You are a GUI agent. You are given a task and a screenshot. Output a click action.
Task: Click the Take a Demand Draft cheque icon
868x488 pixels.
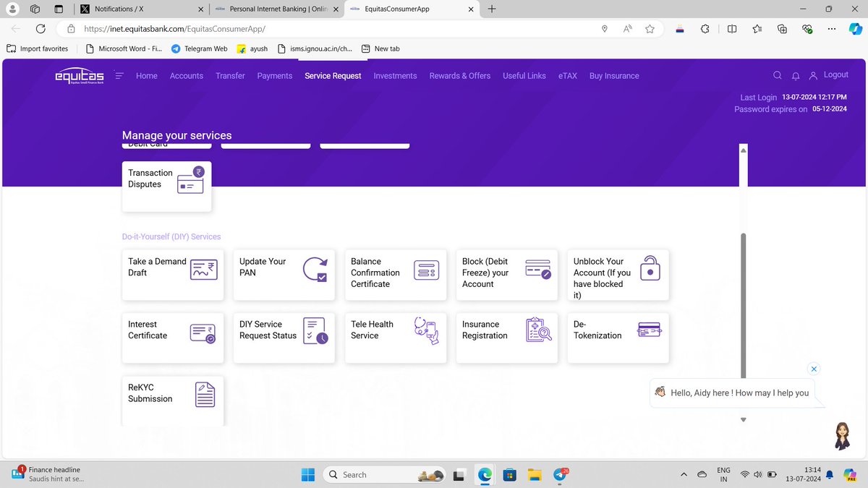click(x=203, y=270)
